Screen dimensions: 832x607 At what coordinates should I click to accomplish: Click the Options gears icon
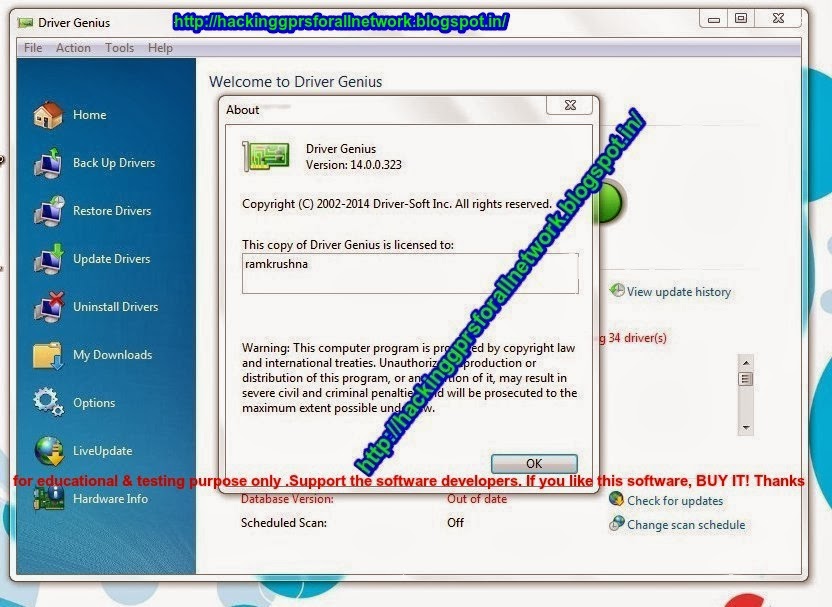[48, 402]
